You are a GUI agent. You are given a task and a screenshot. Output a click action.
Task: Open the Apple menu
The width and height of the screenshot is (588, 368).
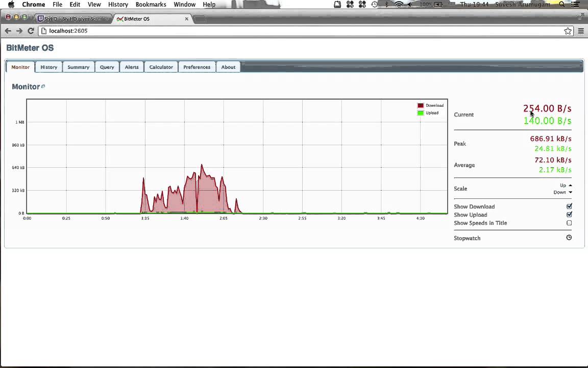11,5
